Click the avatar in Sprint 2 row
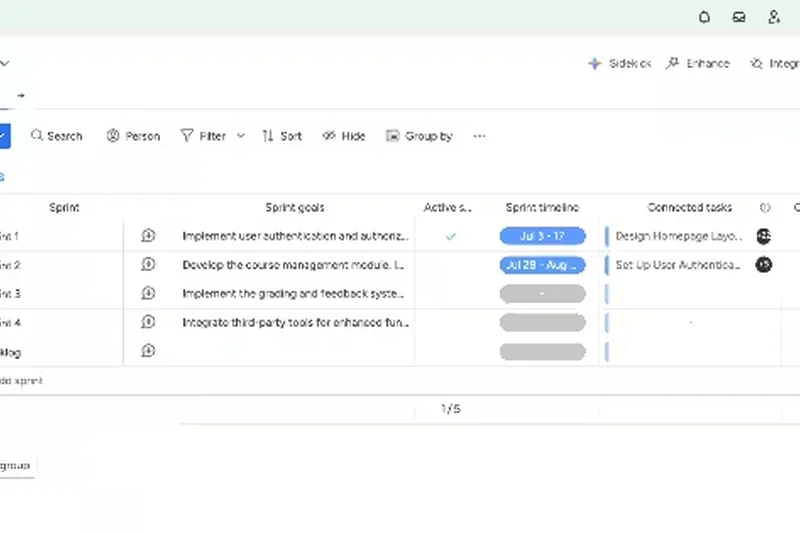The height and width of the screenshot is (533, 800). click(764, 265)
